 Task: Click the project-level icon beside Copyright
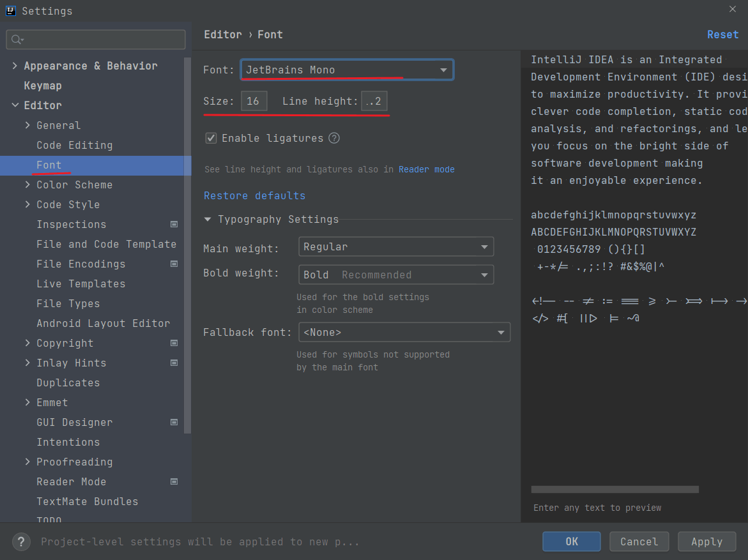click(174, 343)
